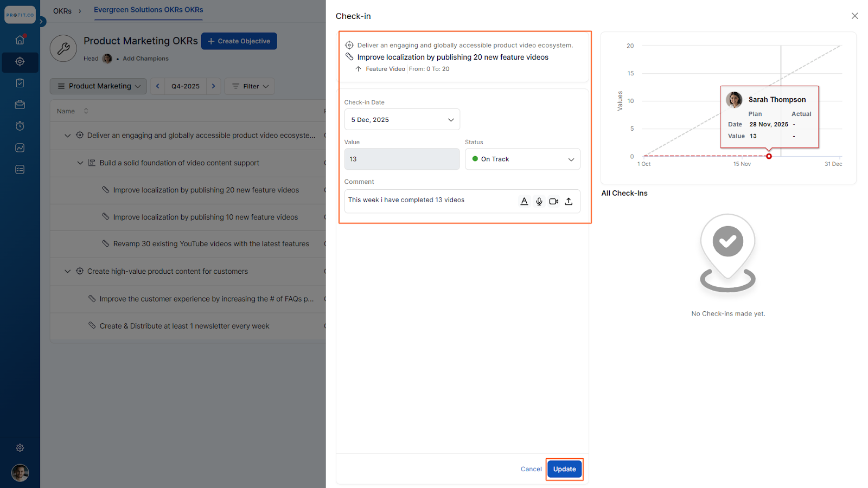Collapse 'Deliver an engaging' objective row

[67, 136]
